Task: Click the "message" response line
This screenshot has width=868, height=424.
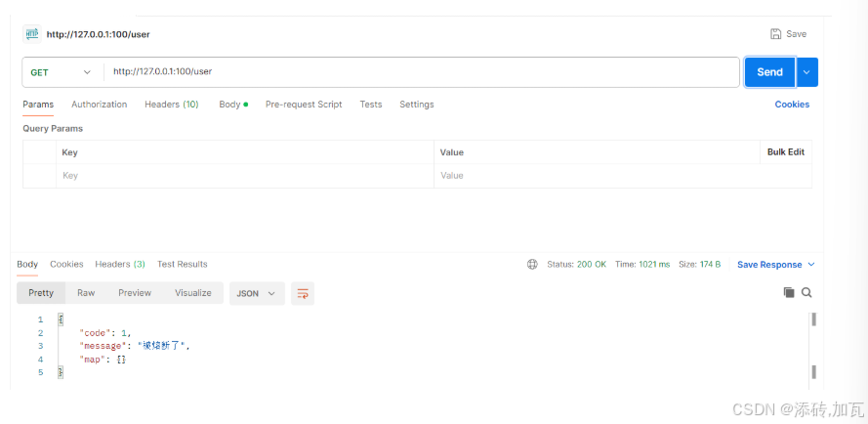Action: pyautogui.click(x=135, y=346)
